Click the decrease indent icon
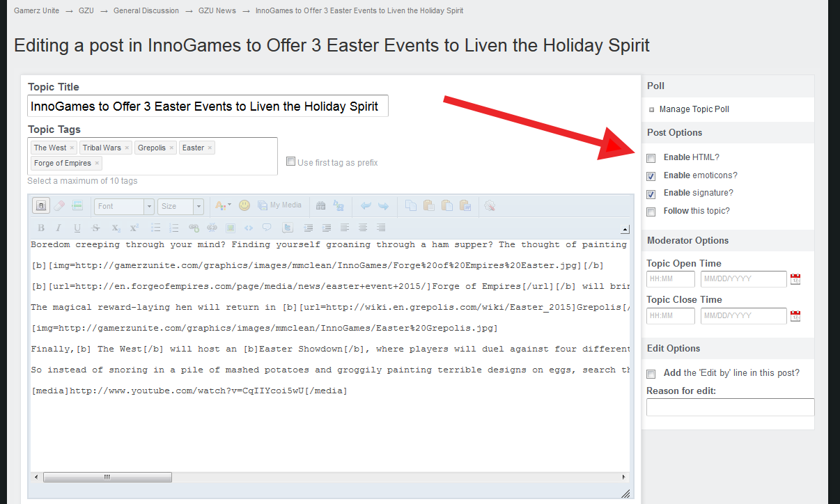The height and width of the screenshot is (504, 840). [308, 228]
